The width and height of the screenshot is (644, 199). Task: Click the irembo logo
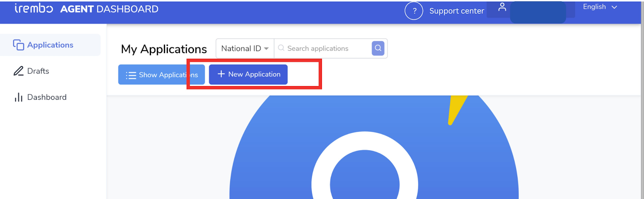point(33,8)
